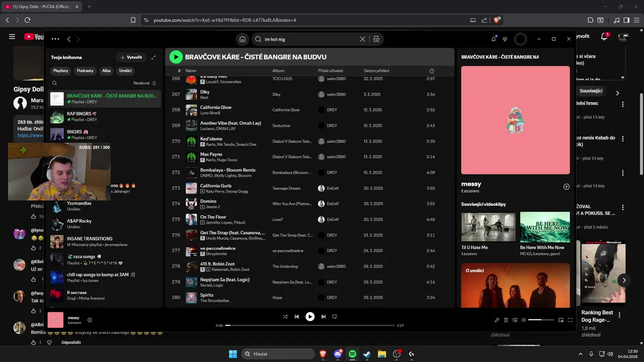
Task: Reload the browser page
Action: click(27, 20)
